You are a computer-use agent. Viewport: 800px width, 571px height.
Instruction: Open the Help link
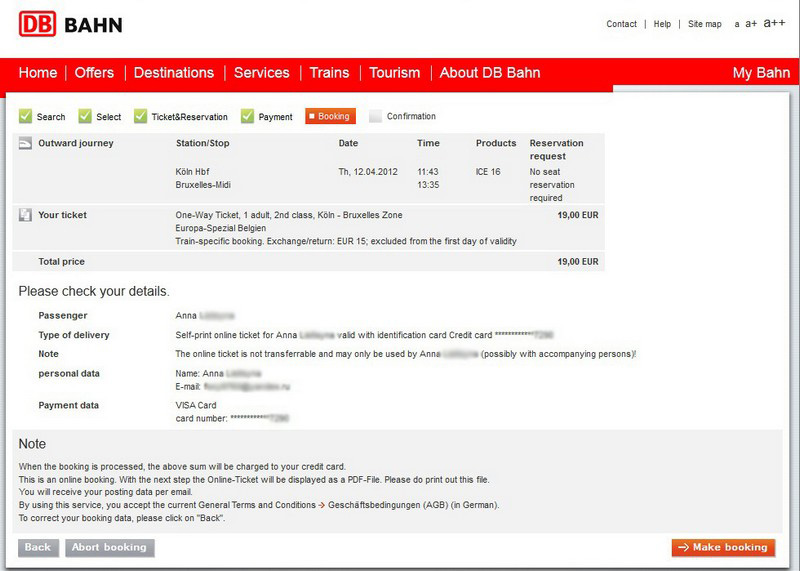pyautogui.click(x=662, y=24)
